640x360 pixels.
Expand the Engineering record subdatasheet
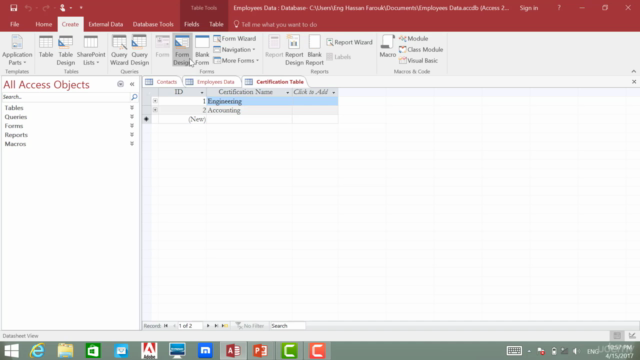point(155,101)
